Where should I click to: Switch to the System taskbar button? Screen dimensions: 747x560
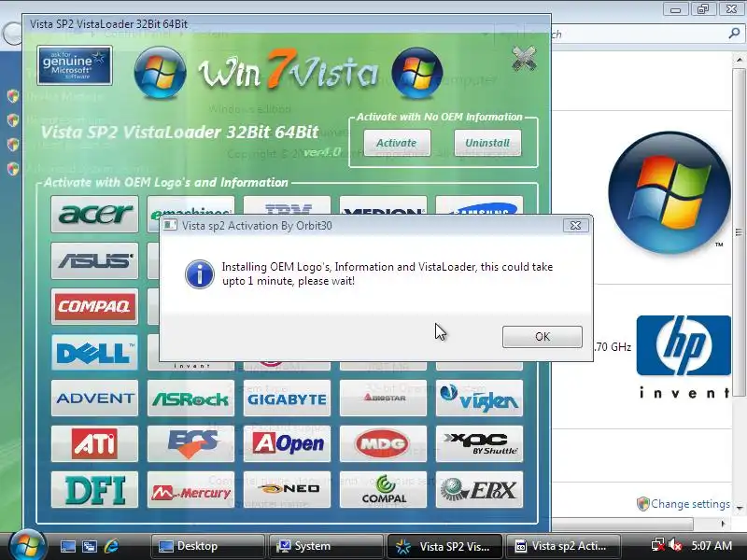pos(326,546)
